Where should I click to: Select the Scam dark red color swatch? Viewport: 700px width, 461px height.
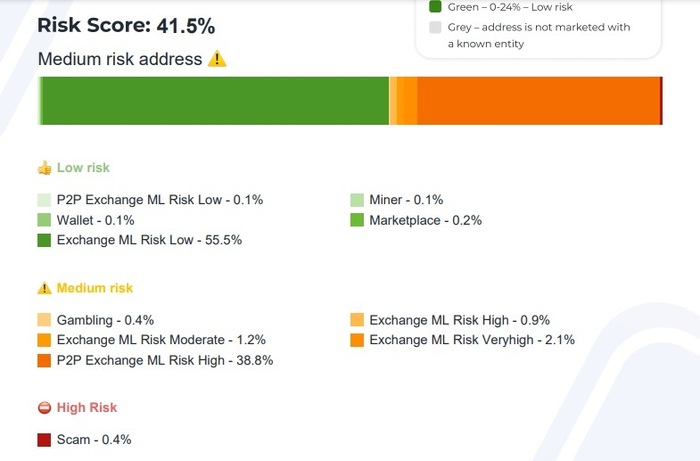click(x=44, y=440)
